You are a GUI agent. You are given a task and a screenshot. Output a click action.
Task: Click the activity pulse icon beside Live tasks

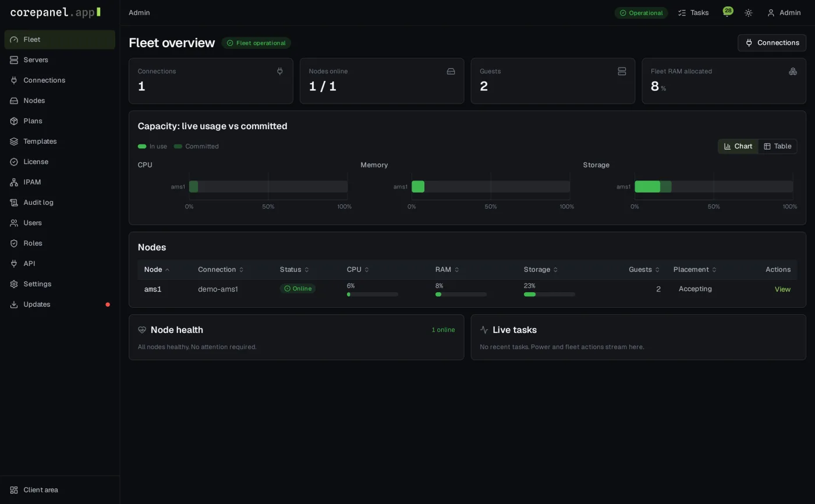point(484,330)
